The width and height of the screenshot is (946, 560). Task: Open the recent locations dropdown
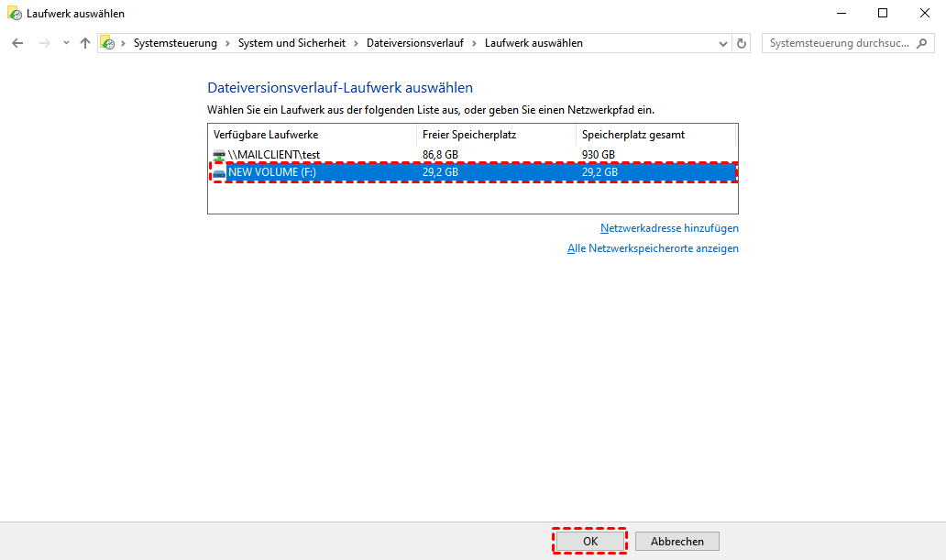[x=66, y=43]
